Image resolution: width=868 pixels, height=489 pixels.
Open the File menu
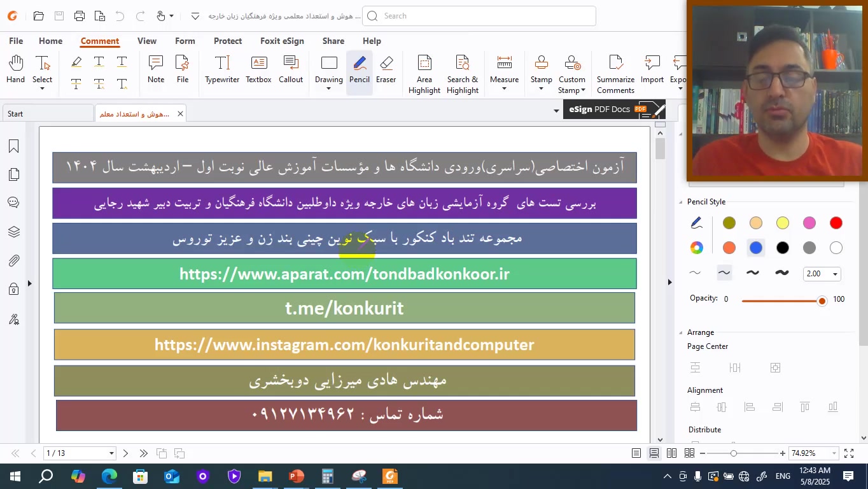point(16,41)
